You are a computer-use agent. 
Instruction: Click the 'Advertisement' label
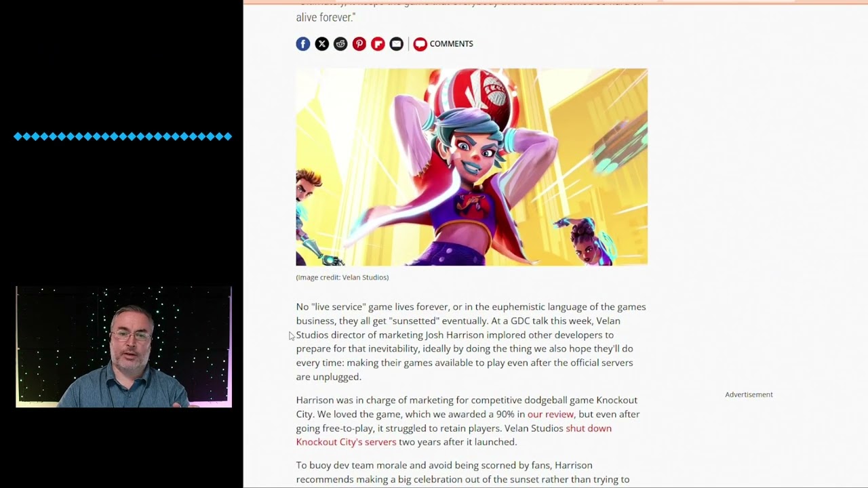point(749,394)
